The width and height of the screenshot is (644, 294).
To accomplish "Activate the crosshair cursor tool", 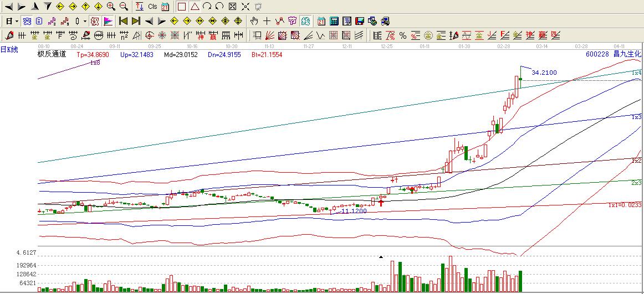I will 267,21.
